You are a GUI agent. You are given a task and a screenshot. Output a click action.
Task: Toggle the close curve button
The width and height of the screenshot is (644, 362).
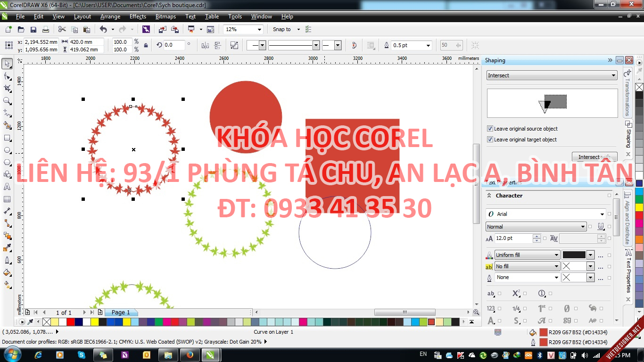pyautogui.click(x=355, y=45)
